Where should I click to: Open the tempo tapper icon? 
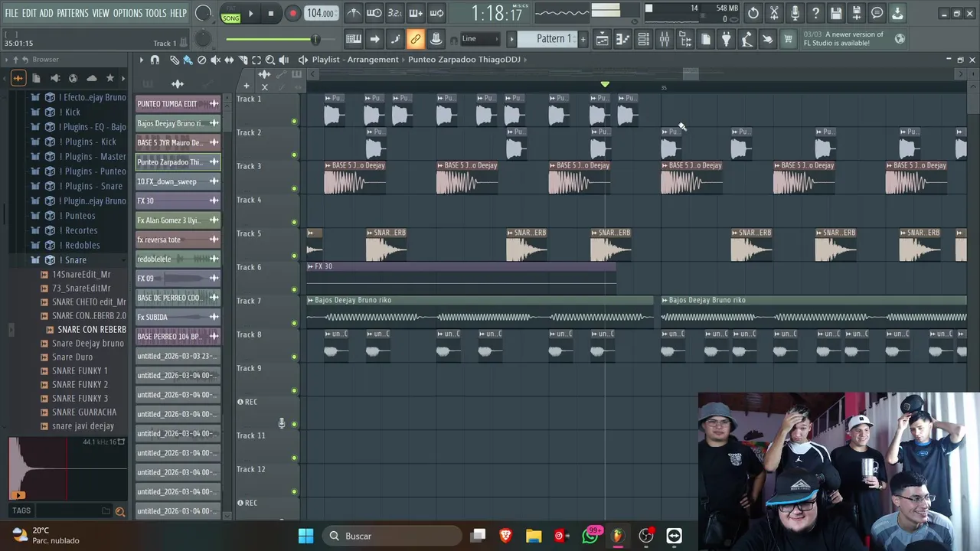pyautogui.click(x=747, y=39)
